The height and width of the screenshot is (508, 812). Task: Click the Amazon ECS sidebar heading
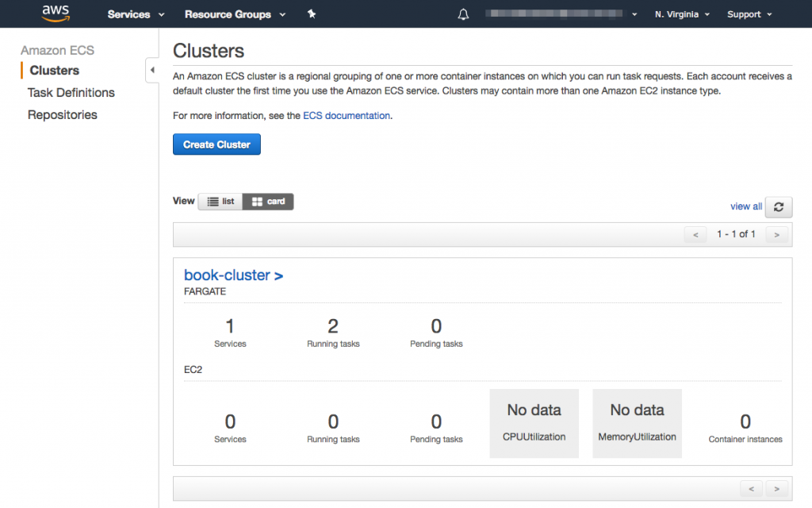coord(57,50)
